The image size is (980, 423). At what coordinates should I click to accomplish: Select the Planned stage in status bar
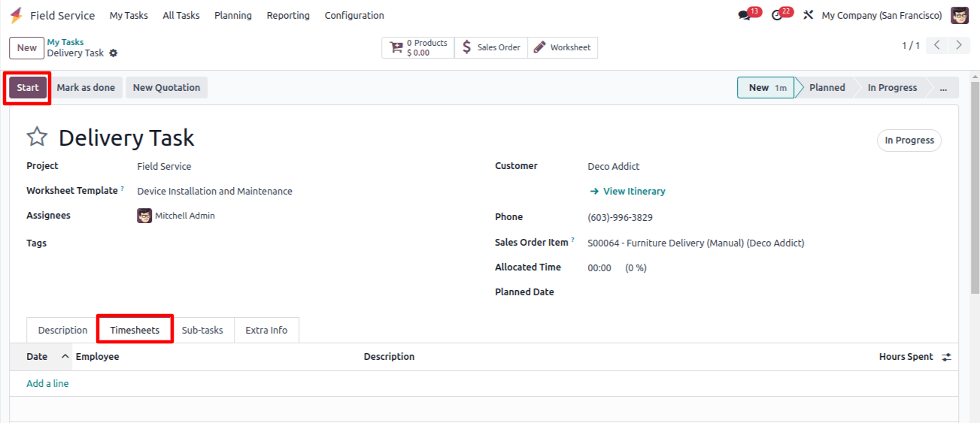click(x=827, y=88)
